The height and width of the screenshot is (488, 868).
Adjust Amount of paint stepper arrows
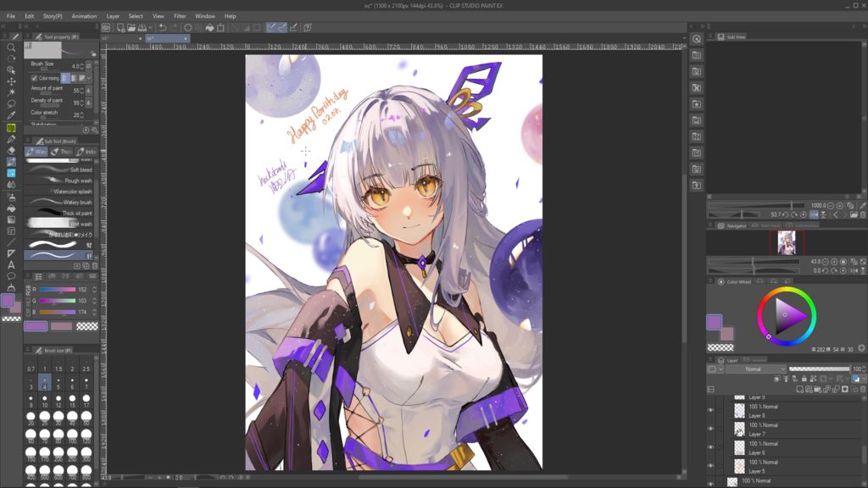point(82,90)
